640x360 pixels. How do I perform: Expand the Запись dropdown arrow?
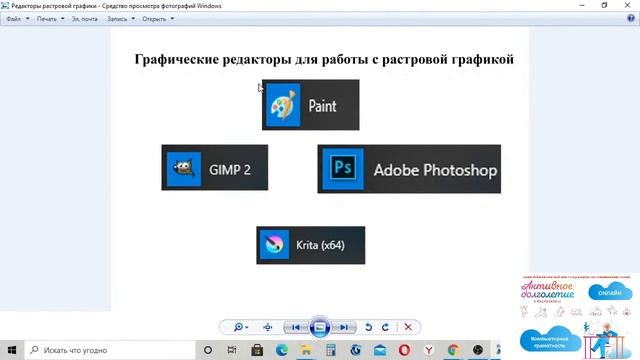(x=133, y=19)
